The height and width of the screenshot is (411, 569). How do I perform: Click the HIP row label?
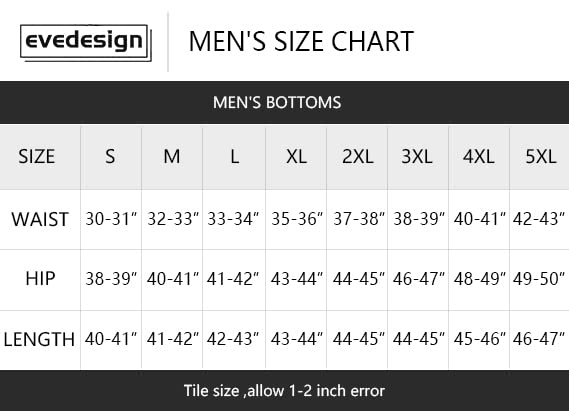coord(40,279)
